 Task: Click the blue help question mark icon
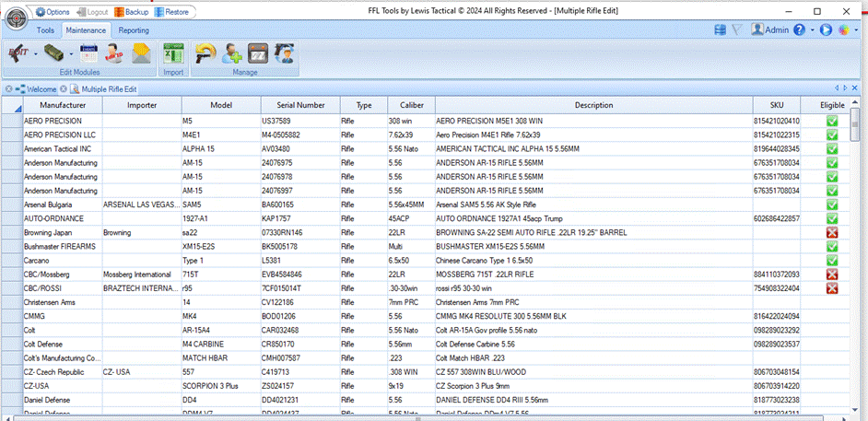pyautogui.click(x=799, y=30)
